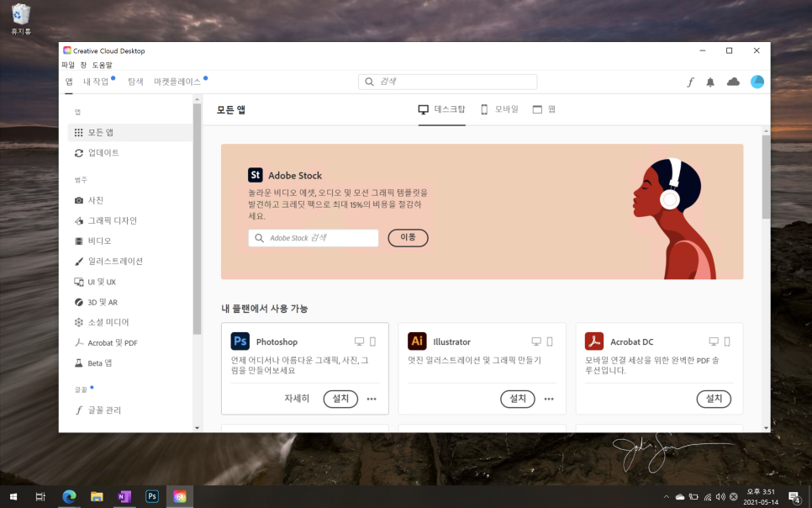The width and height of the screenshot is (812, 508).
Task: Click the 그래픽 디자인 icon in sidebar
Action: [x=79, y=221]
